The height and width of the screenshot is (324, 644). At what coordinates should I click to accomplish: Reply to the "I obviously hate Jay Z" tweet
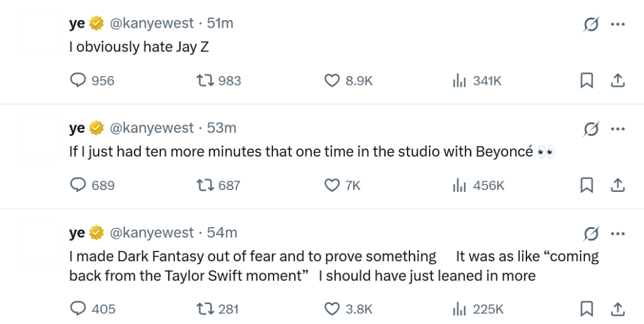(x=78, y=81)
